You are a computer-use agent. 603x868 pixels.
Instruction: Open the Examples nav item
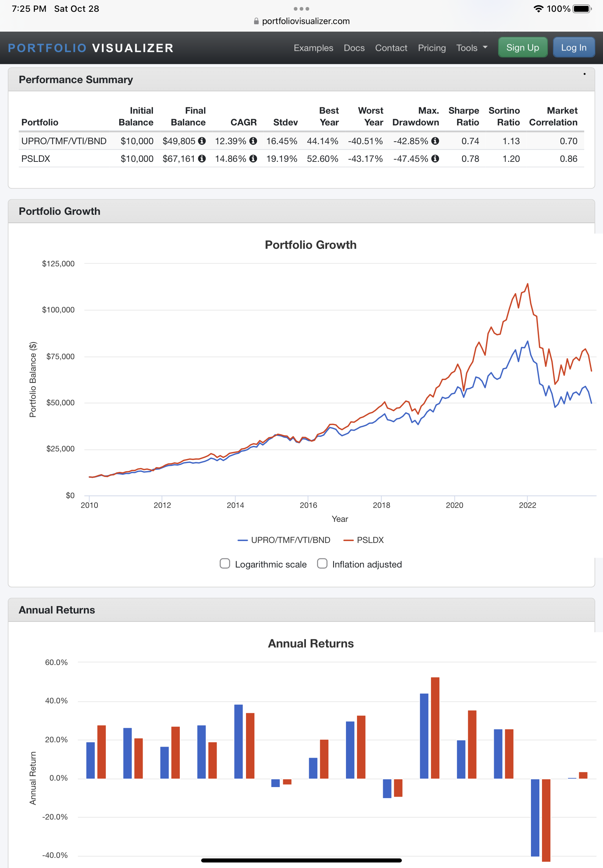(x=314, y=48)
